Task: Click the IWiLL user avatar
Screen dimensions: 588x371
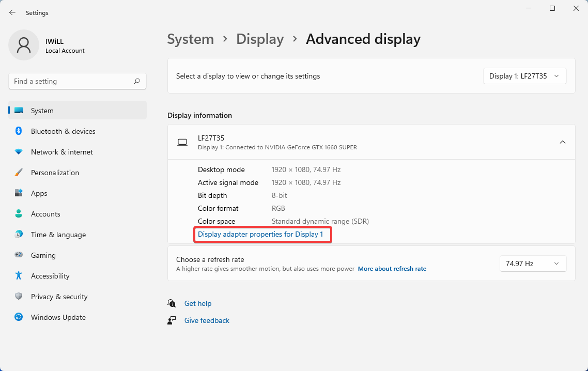Action: (x=23, y=45)
